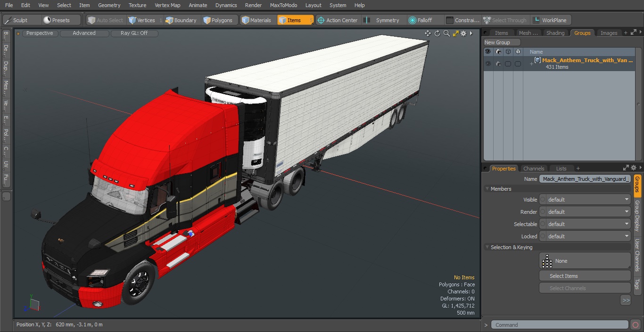This screenshot has height=332, width=644.
Task: Select the Mack_Anthem_Truck_with_Van group item
Action: click(x=587, y=60)
